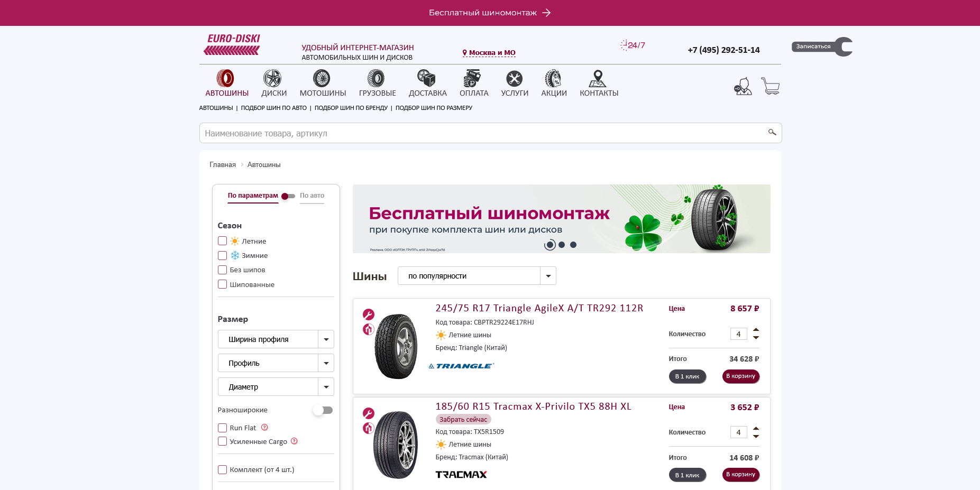
Task: Click the home pickup icon on Tracmax tire
Action: point(369,428)
